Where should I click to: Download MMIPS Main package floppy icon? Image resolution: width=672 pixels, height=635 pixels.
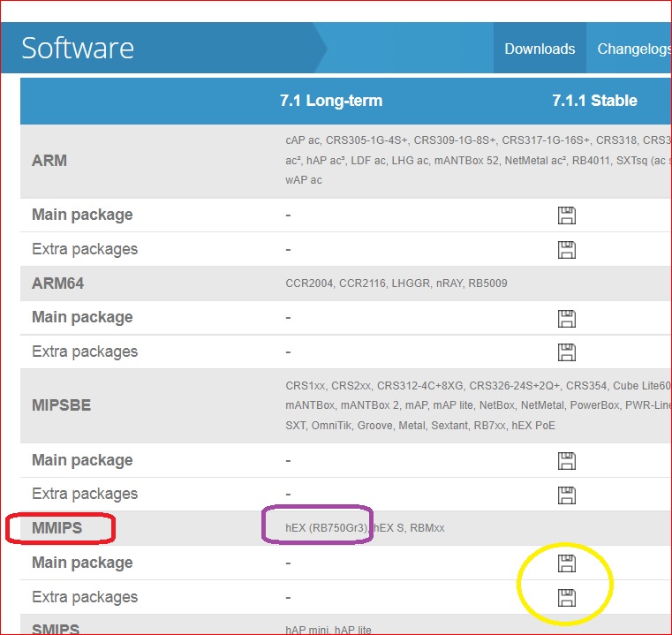pyautogui.click(x=567, y=563)
